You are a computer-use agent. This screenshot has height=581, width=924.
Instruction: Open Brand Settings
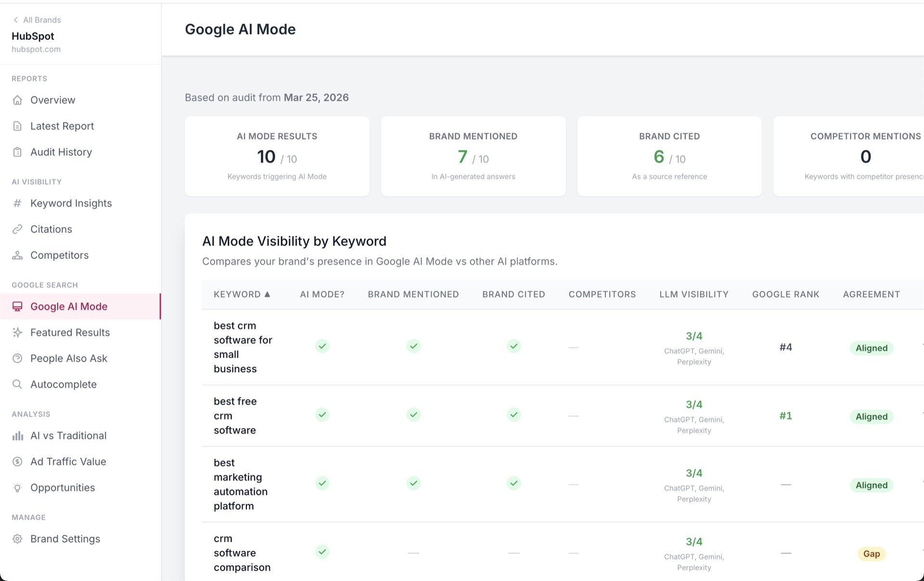(80, 539)
